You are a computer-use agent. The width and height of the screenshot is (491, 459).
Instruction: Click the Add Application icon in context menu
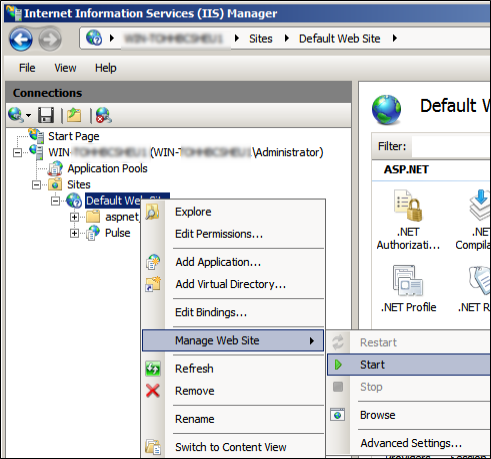(x=153, y=262)
